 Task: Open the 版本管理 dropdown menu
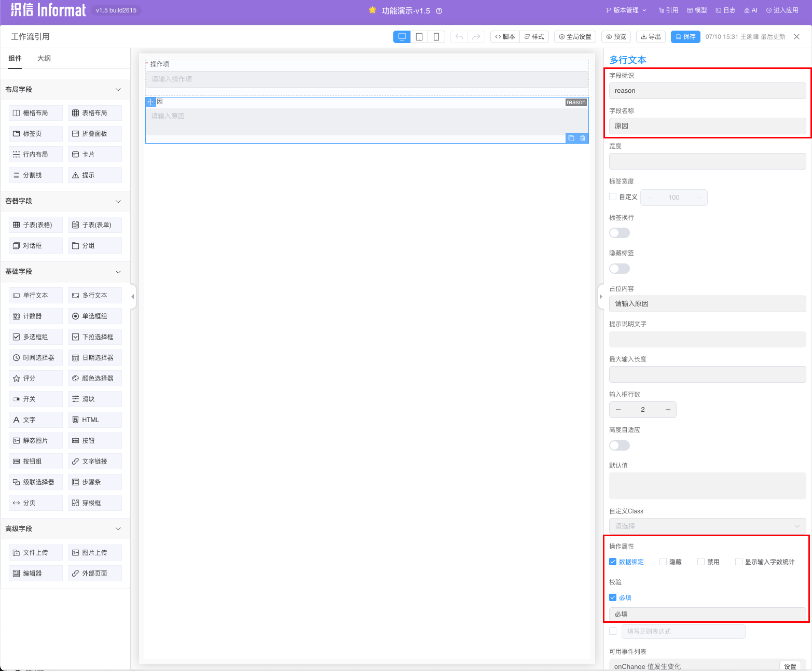(626, 10)
